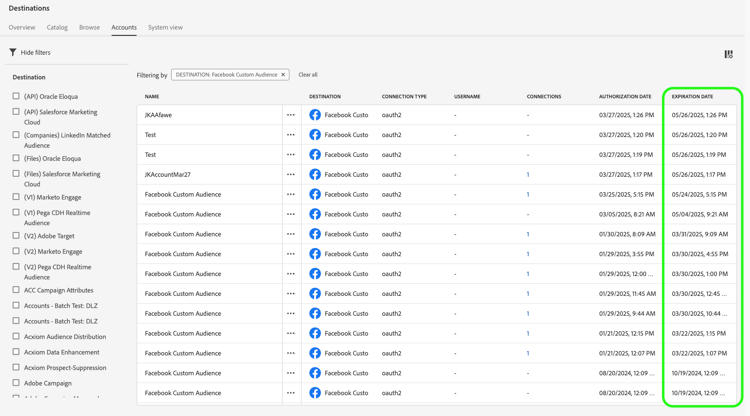The height and width of the screenshot is (416, 750).
Task: Open the column configuration icon
Action: [728, 54]
